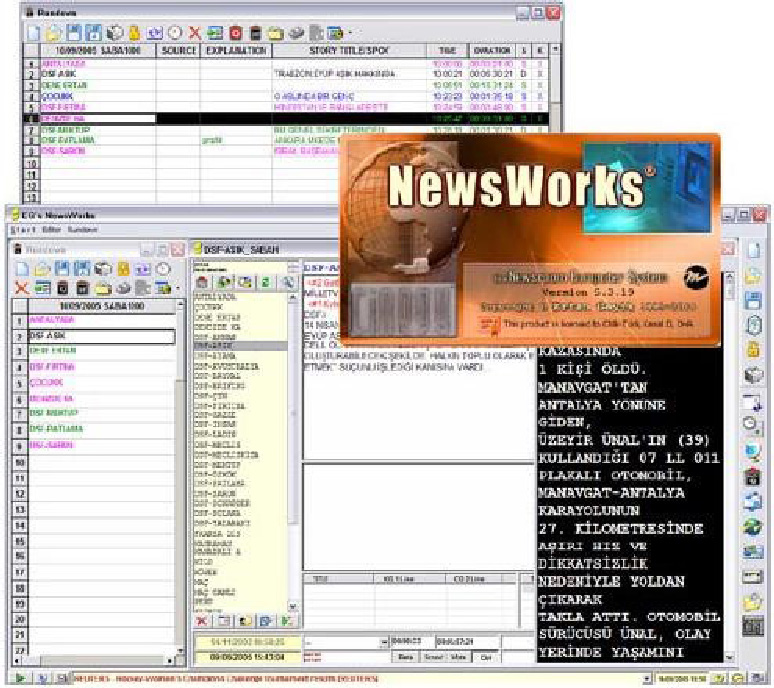Click the clock icon in top Rundown toolbar
The height and width of the screenshot is (688, 774).
[175, 33]
